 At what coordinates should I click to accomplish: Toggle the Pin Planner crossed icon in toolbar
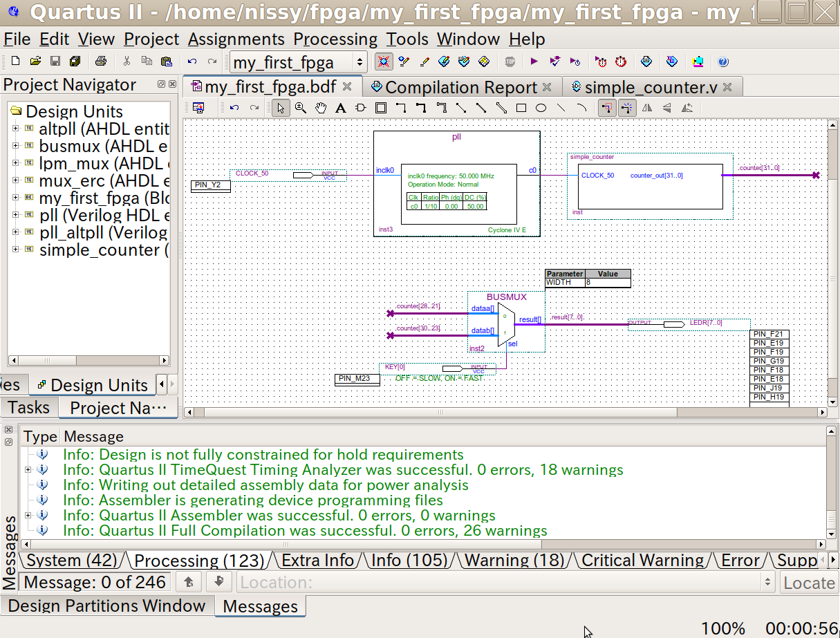pyautogui.click(x=383, y=62)
